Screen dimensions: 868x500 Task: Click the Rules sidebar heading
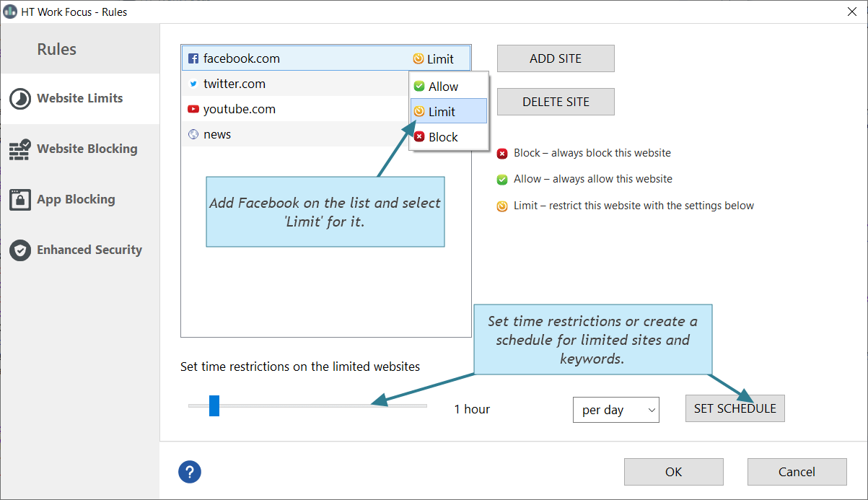click(57, 49)
